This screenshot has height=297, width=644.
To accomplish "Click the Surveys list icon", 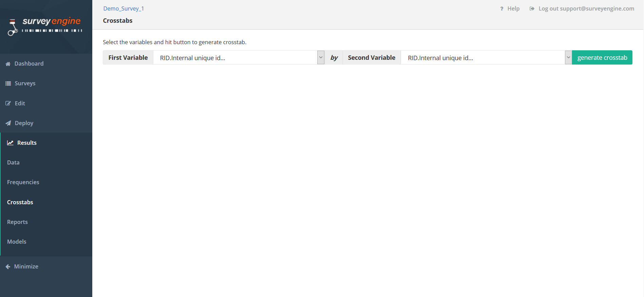I will (x=8, y=84).
